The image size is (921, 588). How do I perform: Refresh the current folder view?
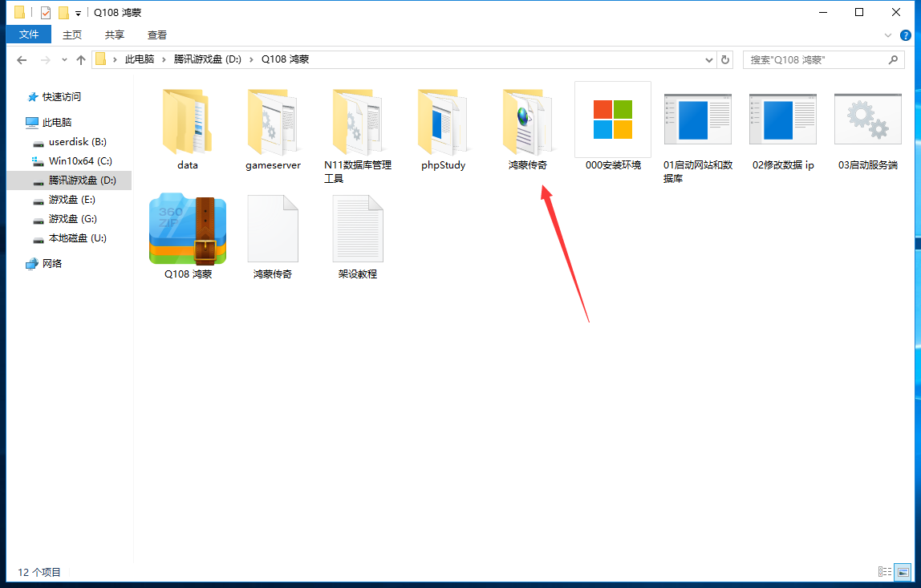coord(725,60)
